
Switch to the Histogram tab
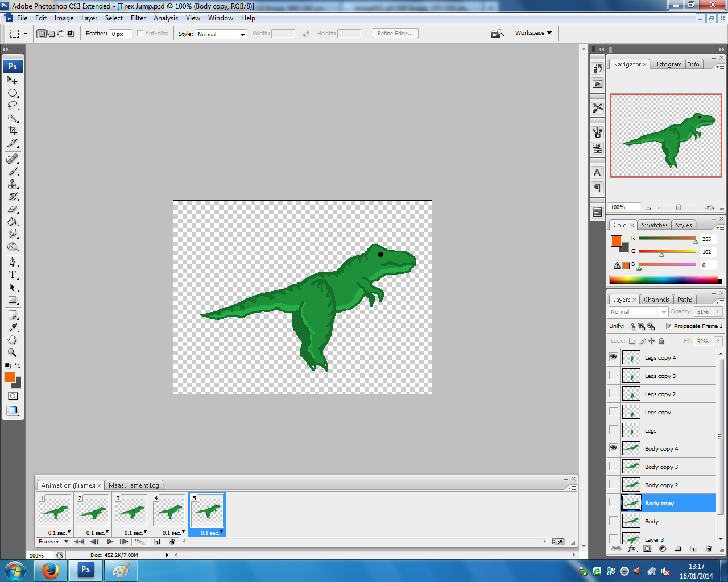click(x=667, y=64)
